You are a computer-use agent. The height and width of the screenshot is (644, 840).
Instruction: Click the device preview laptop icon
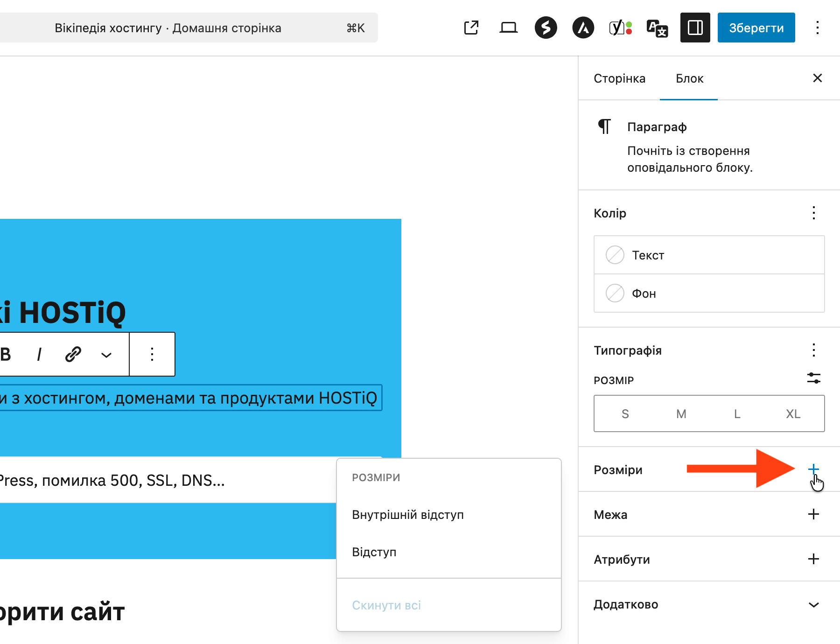tap(508, 28)
